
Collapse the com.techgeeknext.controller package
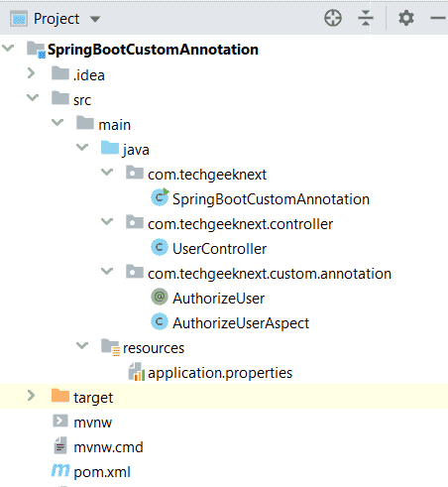click(107, 221)
